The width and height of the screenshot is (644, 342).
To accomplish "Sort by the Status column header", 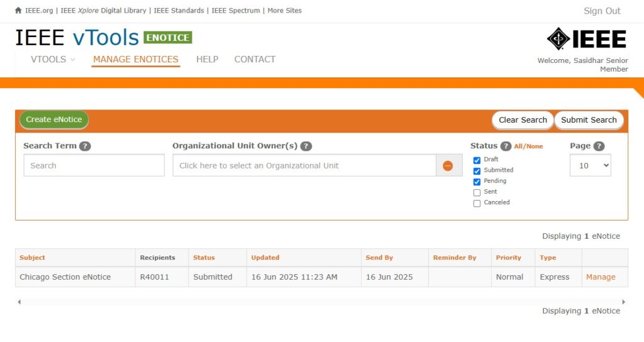I will pos(204,257).
